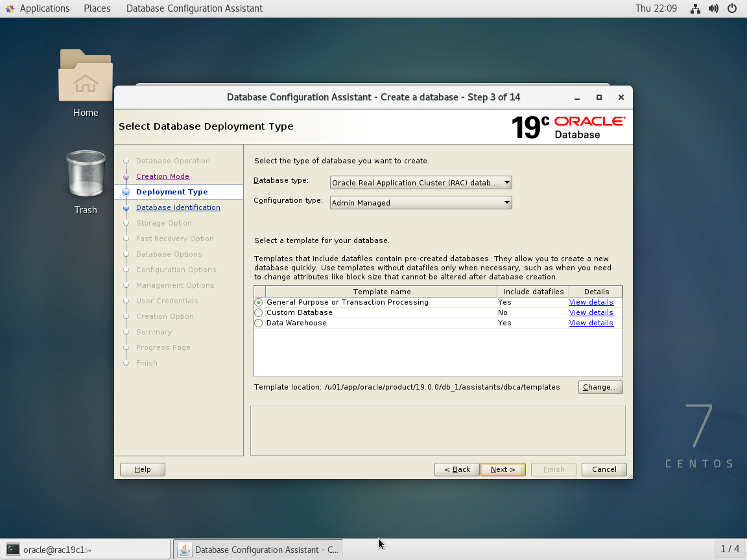Pick the Data Warehouse template
The width and height of the screenshot is (747, 560).
click(258, 323)
